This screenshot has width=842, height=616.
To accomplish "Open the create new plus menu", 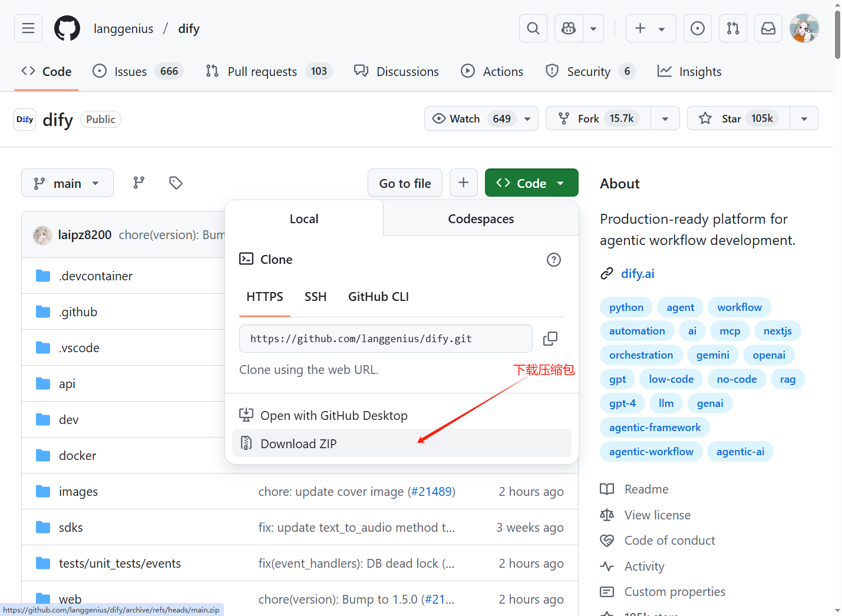I will [651, 28].
